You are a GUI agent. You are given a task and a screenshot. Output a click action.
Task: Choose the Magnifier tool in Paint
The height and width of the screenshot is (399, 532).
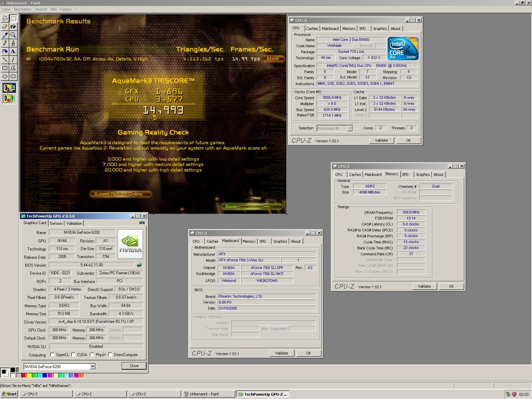pyautogui.click(x=13, y=35)
